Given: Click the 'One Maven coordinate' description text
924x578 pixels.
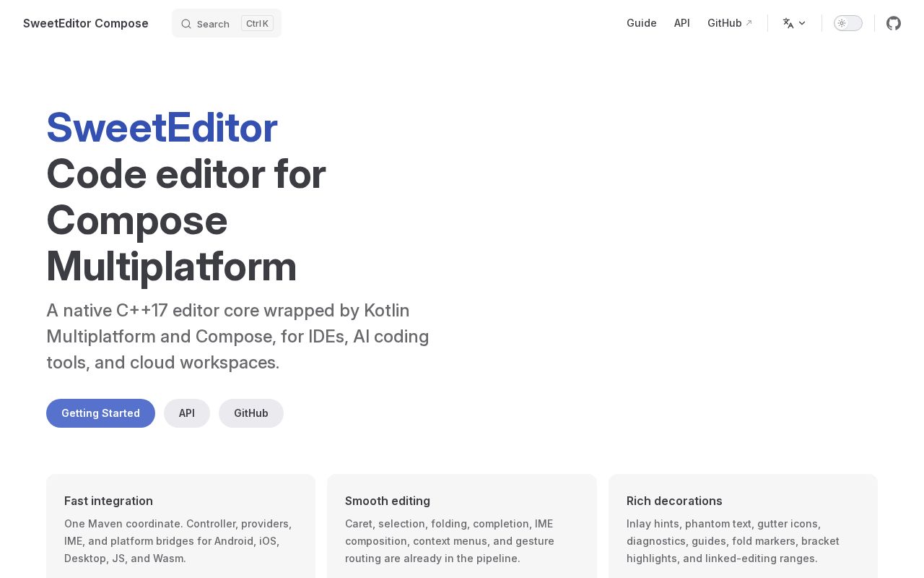Looking at the screenshot, I should (178, 541).
